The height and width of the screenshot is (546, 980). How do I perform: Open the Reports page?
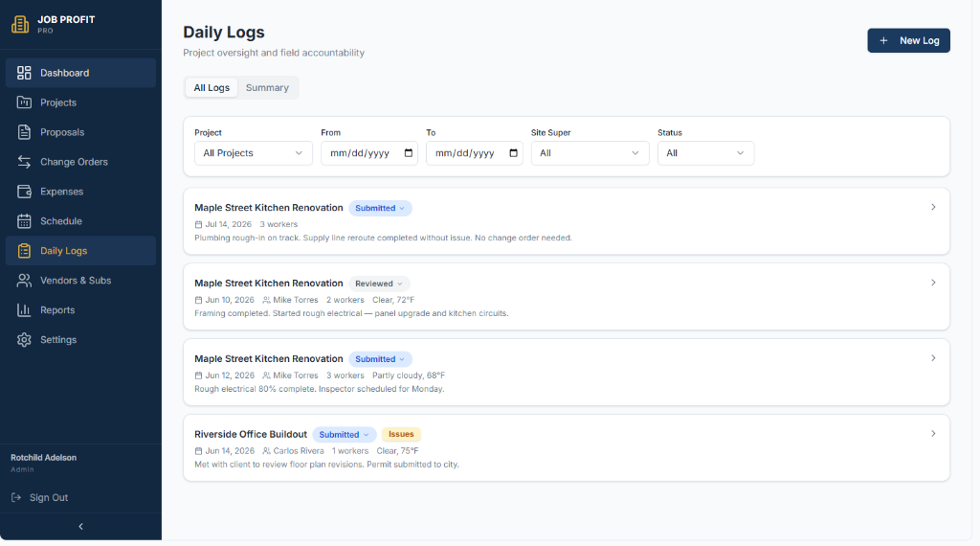(x=80, y=310)
